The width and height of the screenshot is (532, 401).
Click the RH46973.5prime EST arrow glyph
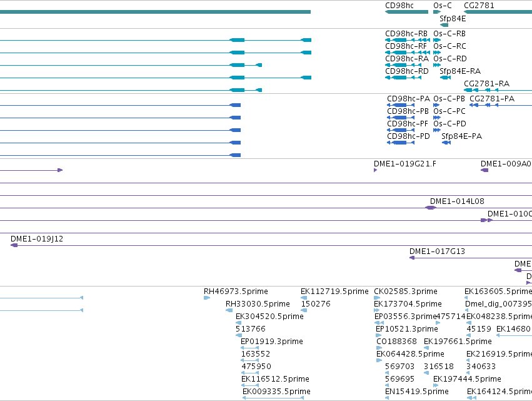click(x=207, y=298)
